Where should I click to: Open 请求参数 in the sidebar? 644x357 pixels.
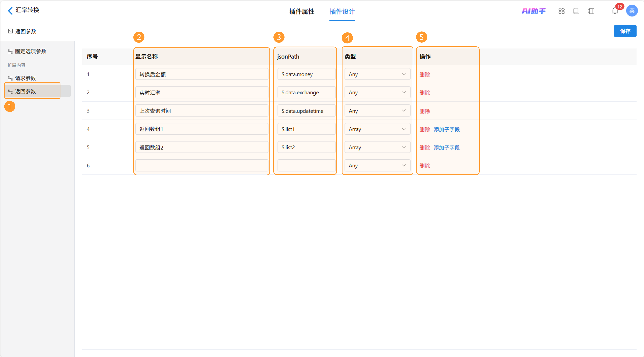25,78
